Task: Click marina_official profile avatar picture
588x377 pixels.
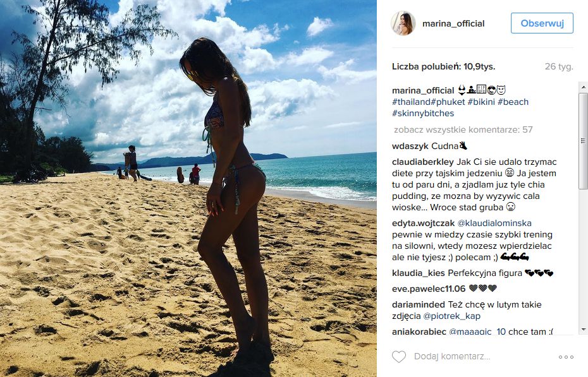Action: pos(403,23)
